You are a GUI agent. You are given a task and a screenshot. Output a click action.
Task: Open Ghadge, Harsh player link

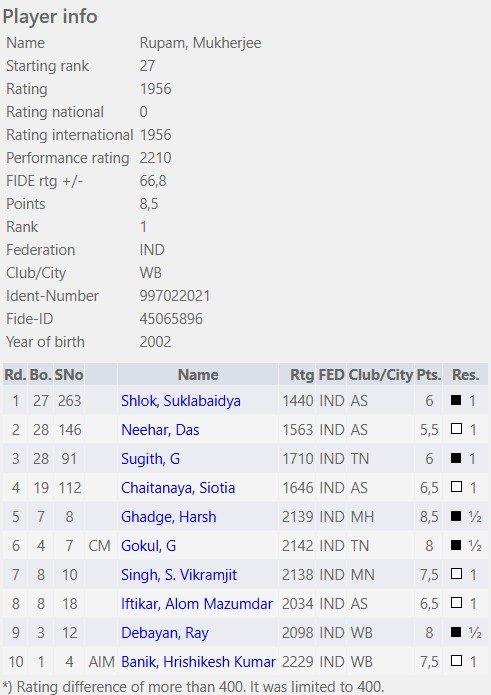pyautogui.click(x=168, y=517)
